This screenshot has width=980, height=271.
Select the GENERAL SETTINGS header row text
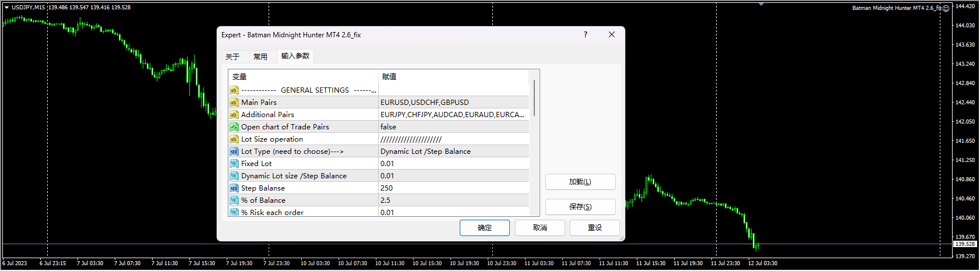click(x=309, y=90)
